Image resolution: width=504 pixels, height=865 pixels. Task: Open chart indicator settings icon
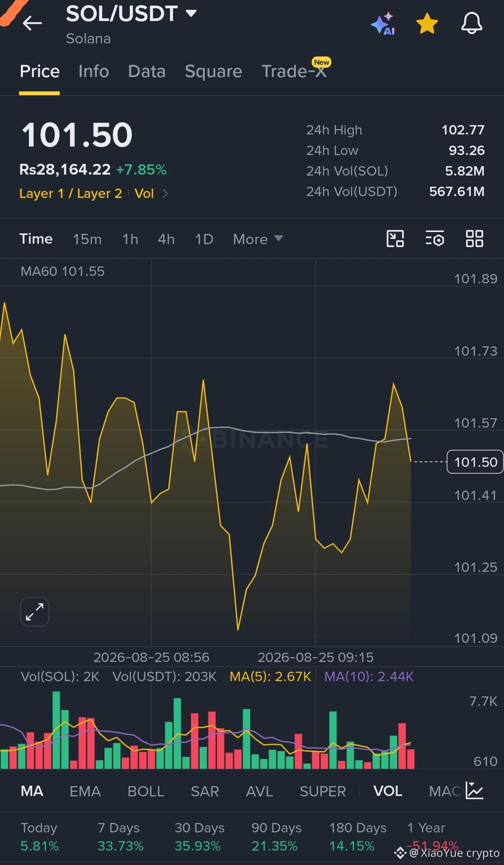click(434, 239)
